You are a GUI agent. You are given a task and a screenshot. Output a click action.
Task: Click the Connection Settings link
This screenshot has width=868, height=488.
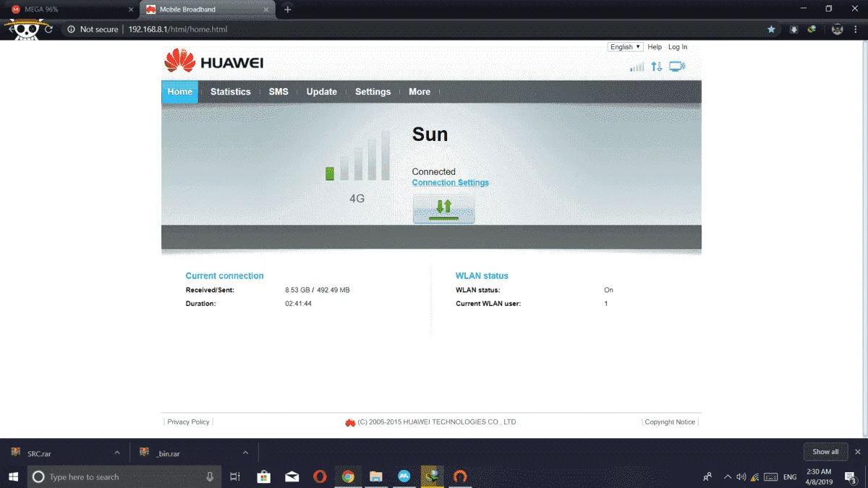click(x=451, y=183)
